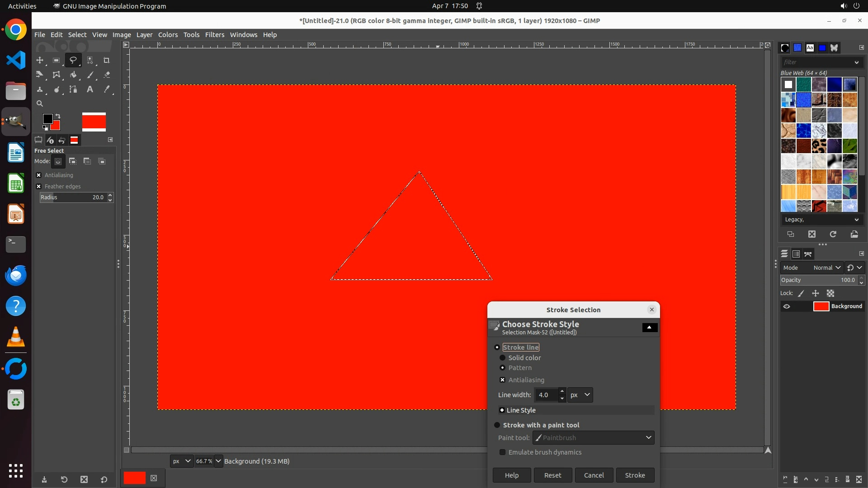Toggle Antialiasing in Stroke Selection dialog

click(502, 380)
